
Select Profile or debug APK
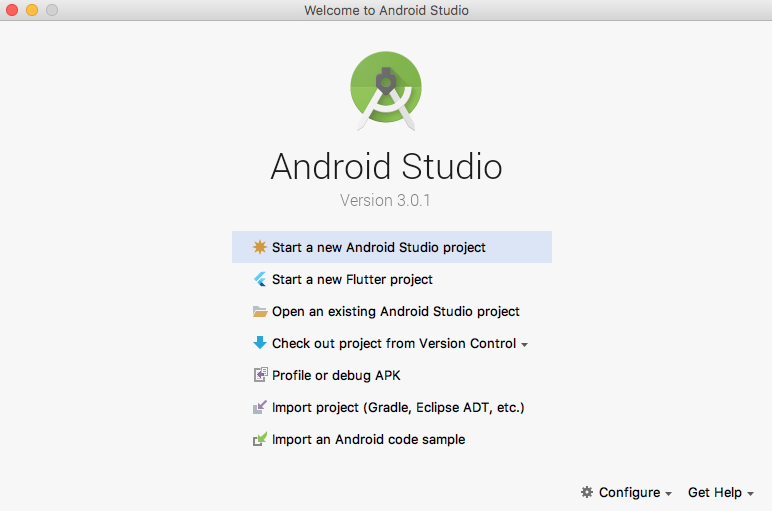[x=392, y=375]
